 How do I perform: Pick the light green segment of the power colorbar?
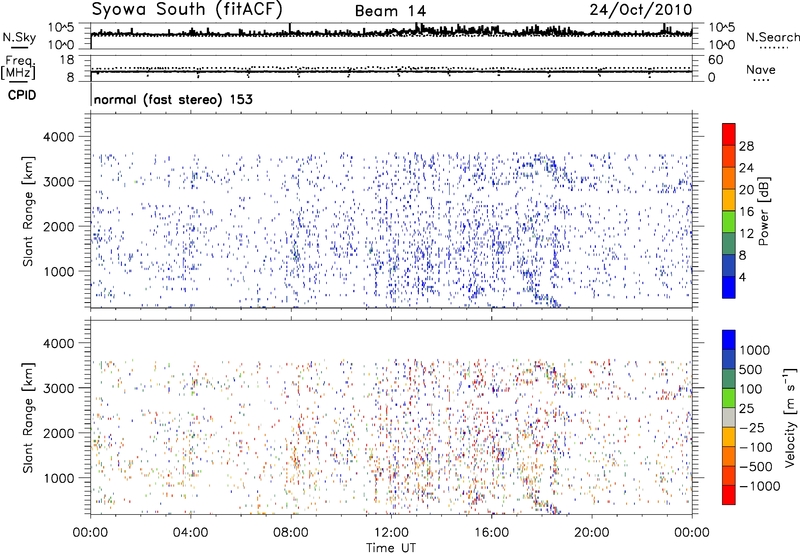click(x=729, y=221)
